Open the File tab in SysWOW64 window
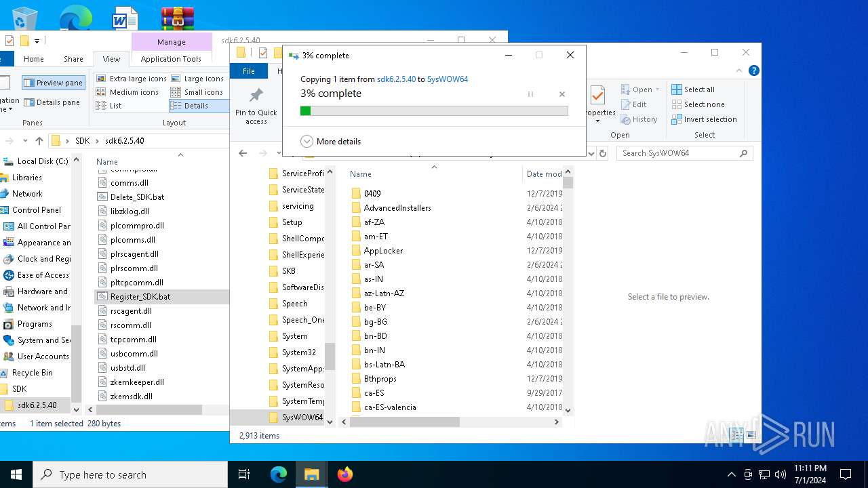The height and width of the screenshot is (488, 868). [249, 71]
